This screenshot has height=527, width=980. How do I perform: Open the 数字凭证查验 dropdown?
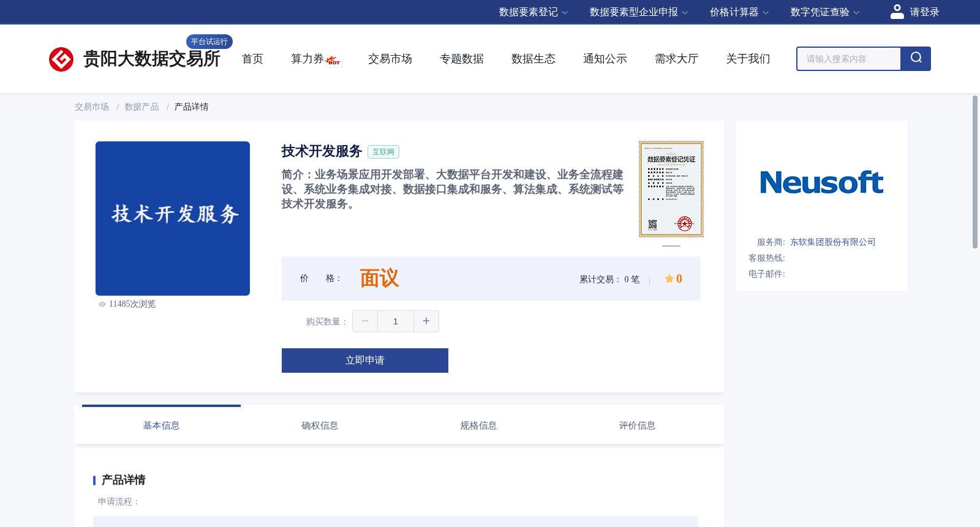[825, 12]
